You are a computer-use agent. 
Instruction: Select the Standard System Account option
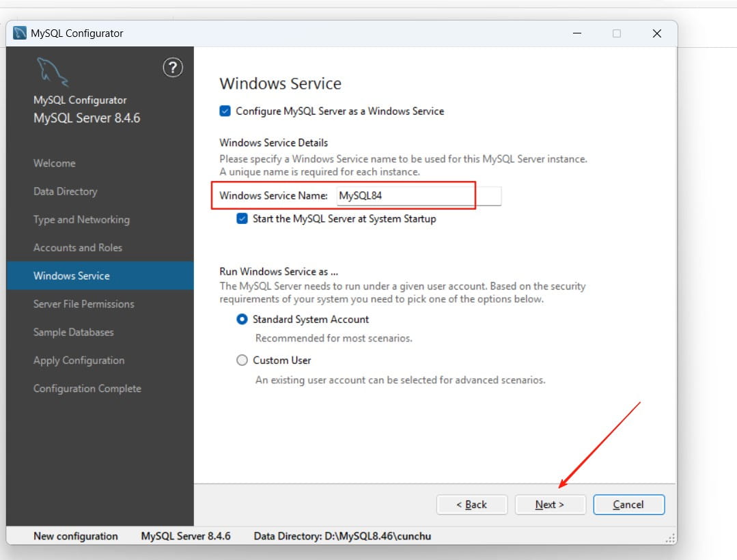242,320
